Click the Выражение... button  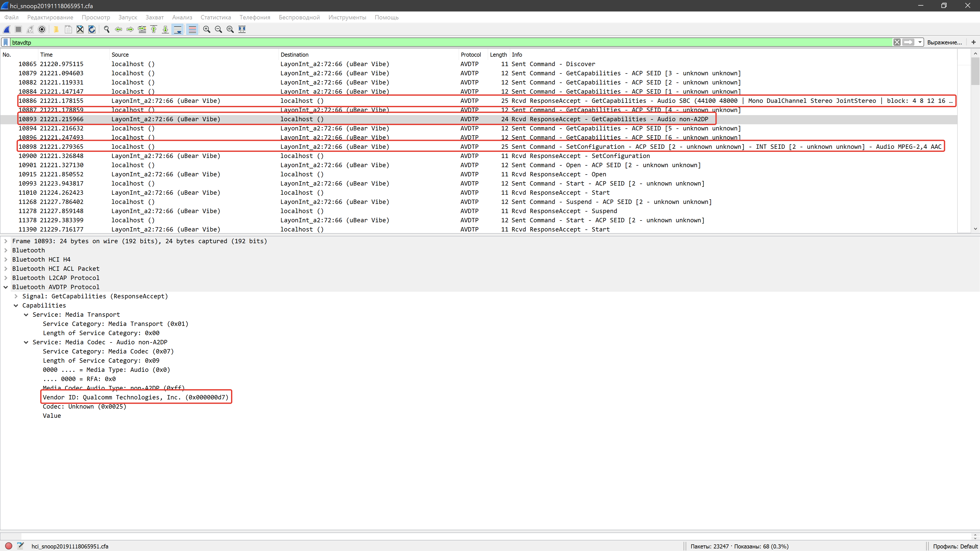(x=944, y=42)
